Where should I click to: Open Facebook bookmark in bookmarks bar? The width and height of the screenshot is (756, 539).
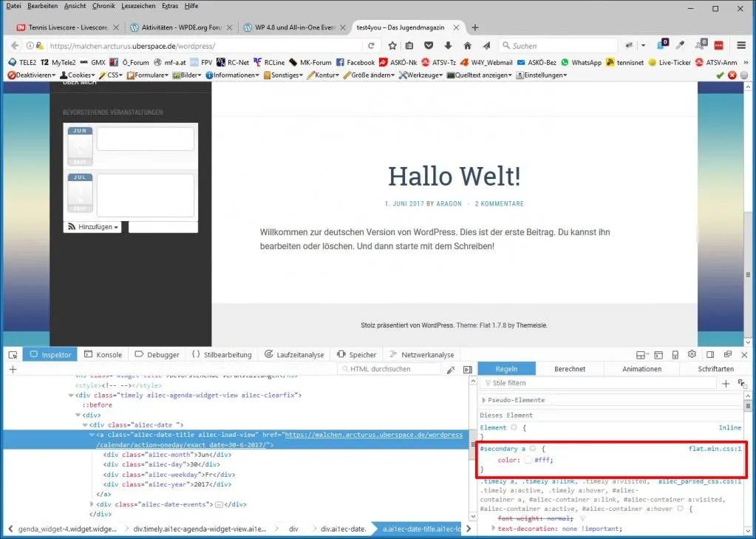click(x=355, y=62)
